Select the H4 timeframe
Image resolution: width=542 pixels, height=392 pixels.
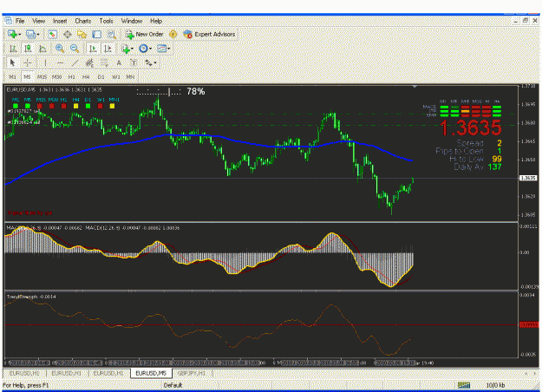tap(86, 76)
